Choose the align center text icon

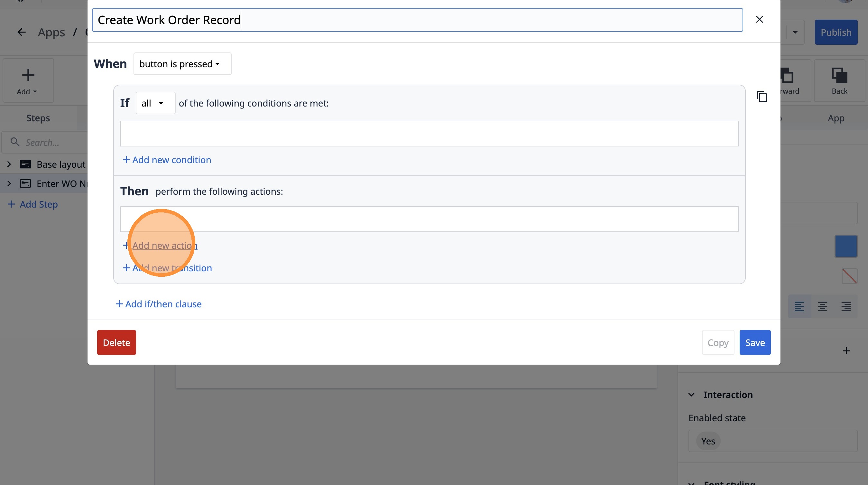click(822, 306)
